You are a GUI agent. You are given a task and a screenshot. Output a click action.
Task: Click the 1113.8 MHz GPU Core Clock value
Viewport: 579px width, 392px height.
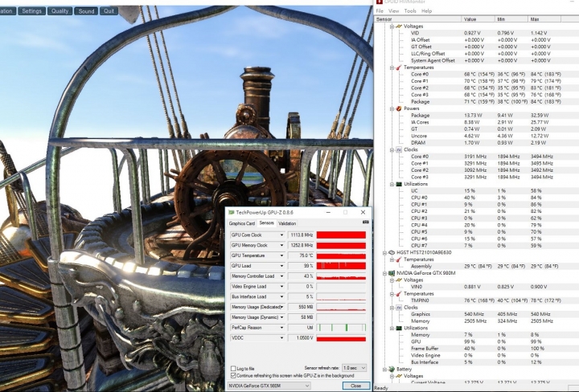point(302,235)
